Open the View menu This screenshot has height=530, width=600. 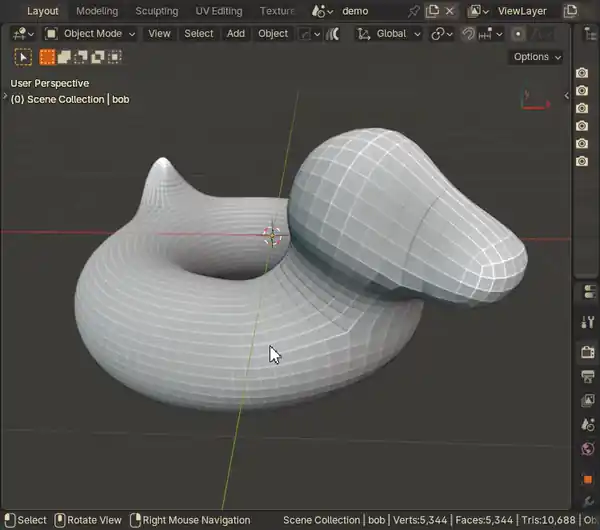pos(159,34)
